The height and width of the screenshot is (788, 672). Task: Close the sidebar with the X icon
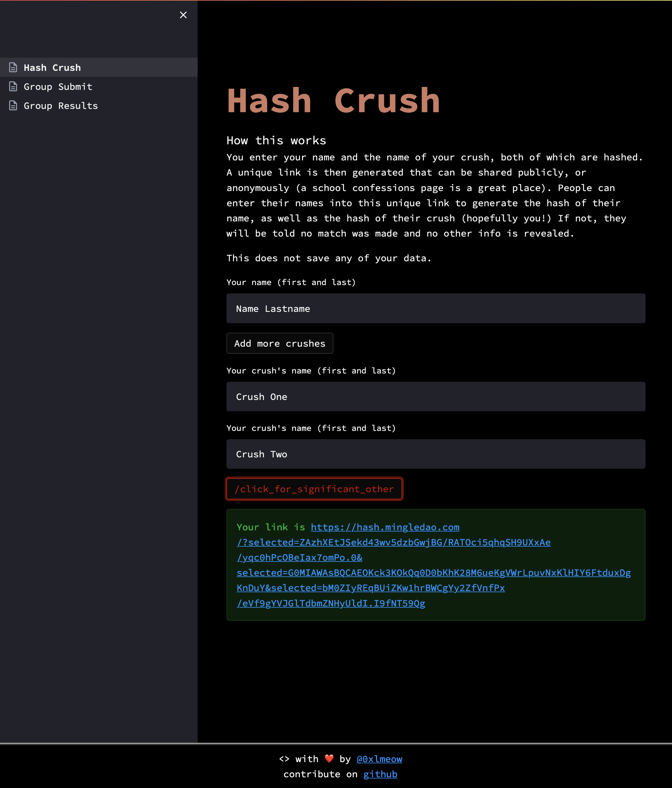pyautogui.click(x=183, y=15)
